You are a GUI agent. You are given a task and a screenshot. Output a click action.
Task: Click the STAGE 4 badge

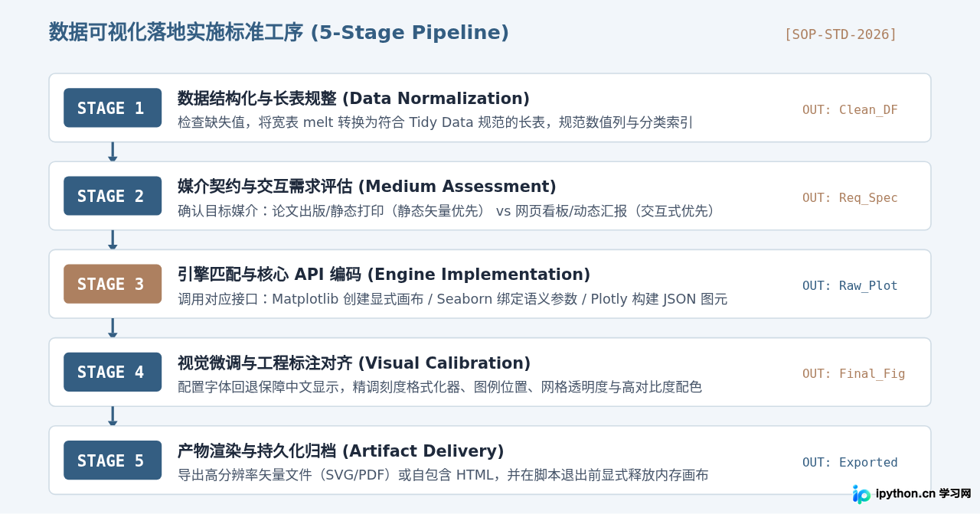click(x=113, y=372)
